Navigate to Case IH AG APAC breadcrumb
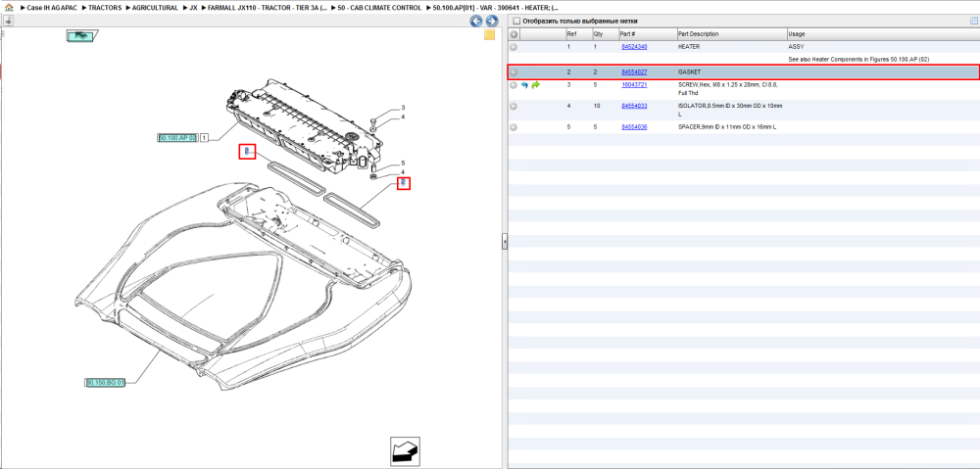980x469 pixels. [x=51, y=8]
